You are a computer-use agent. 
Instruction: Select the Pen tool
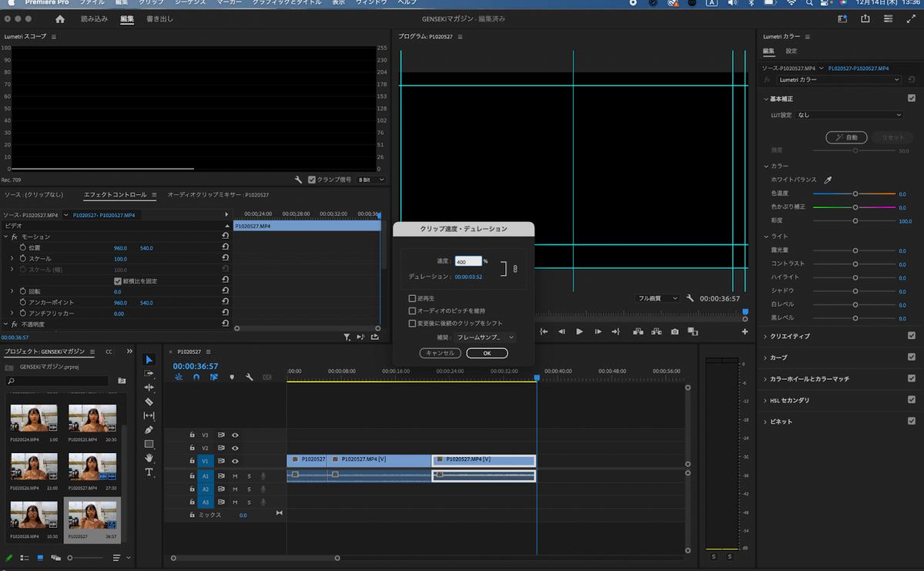149,430
